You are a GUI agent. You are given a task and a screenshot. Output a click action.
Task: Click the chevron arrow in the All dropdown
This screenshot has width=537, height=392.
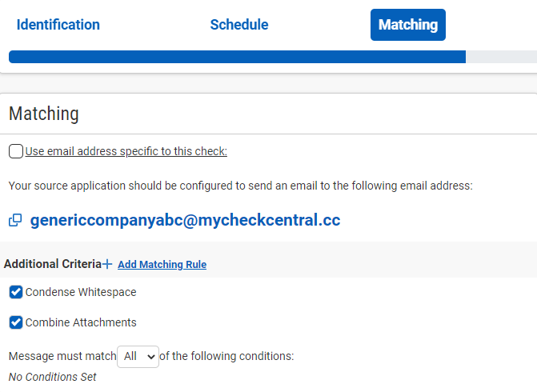(150, 357)
